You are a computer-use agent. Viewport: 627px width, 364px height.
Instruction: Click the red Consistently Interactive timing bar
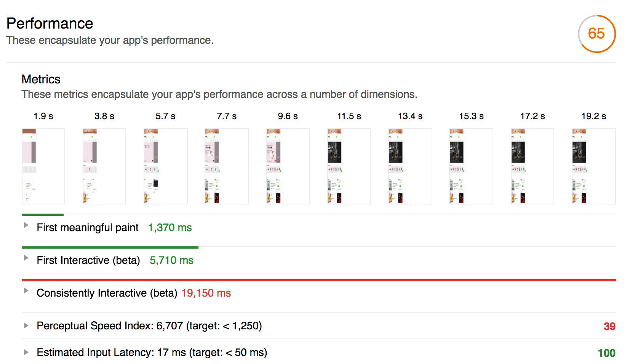pyautogui.click(x=318, y=280)
